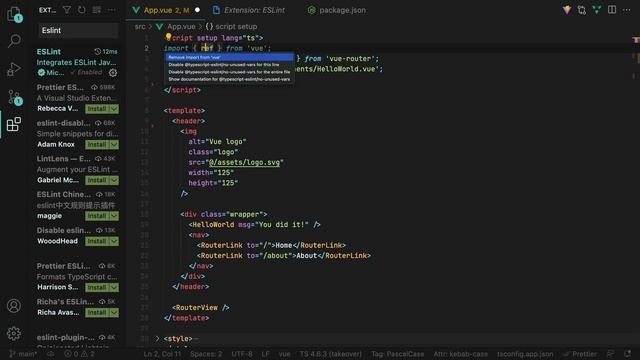Click vue language mode in status bar

point(284,354)
